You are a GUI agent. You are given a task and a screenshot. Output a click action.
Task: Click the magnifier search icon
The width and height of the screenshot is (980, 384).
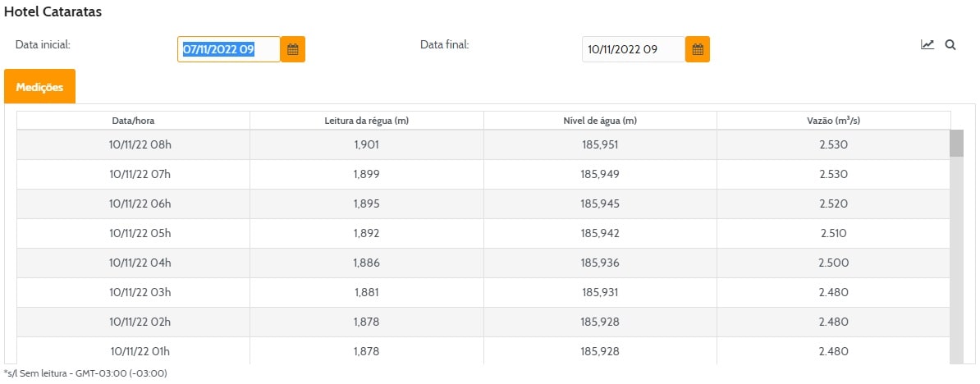tap(950, 45)
